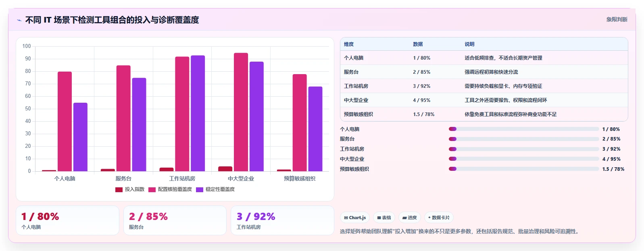The height and width of the screenshot is (251, 644).
Task: Click the 预算敏感组织 x-axis label
Action: tap(300, 178)
